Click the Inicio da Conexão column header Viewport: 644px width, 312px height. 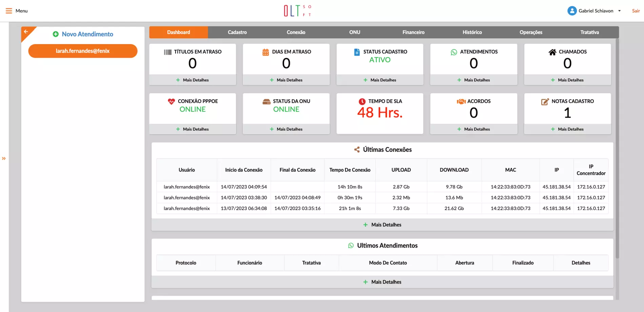[244, 170]
